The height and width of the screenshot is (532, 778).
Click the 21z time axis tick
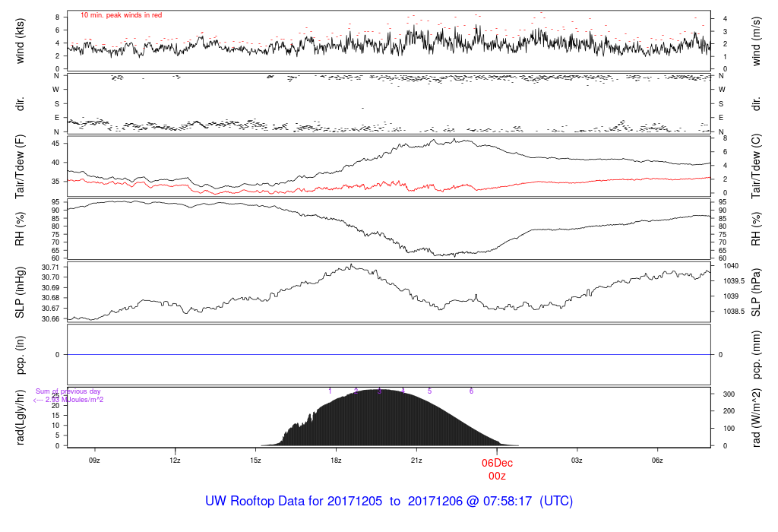(416, 461)
